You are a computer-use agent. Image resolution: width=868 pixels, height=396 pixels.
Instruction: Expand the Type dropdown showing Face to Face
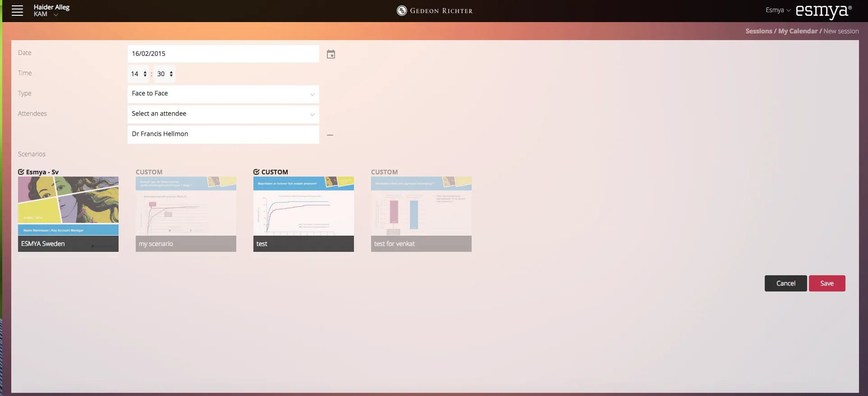pyautogui.click(x=223, y=94)
